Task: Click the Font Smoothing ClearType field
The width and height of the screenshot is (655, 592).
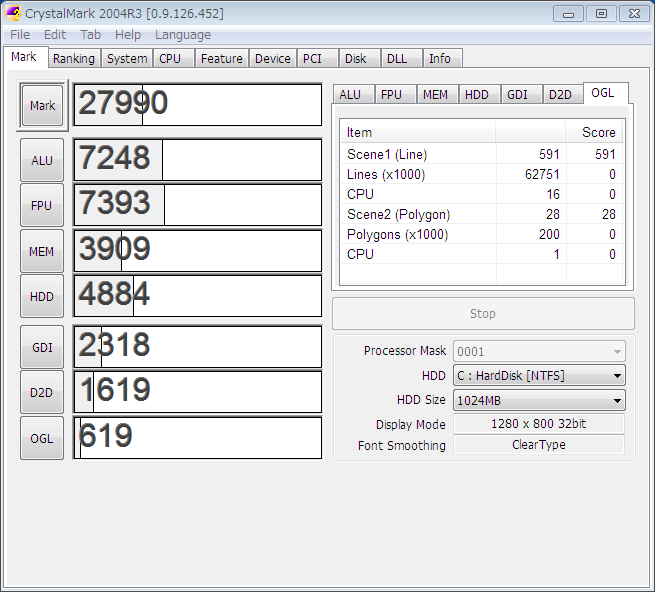Action: 539,445
